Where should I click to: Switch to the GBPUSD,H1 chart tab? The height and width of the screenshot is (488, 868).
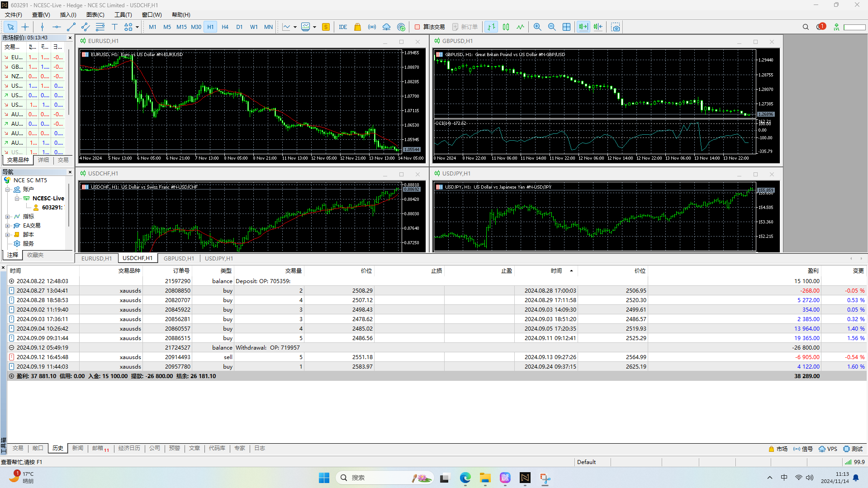tap(179, 258)
